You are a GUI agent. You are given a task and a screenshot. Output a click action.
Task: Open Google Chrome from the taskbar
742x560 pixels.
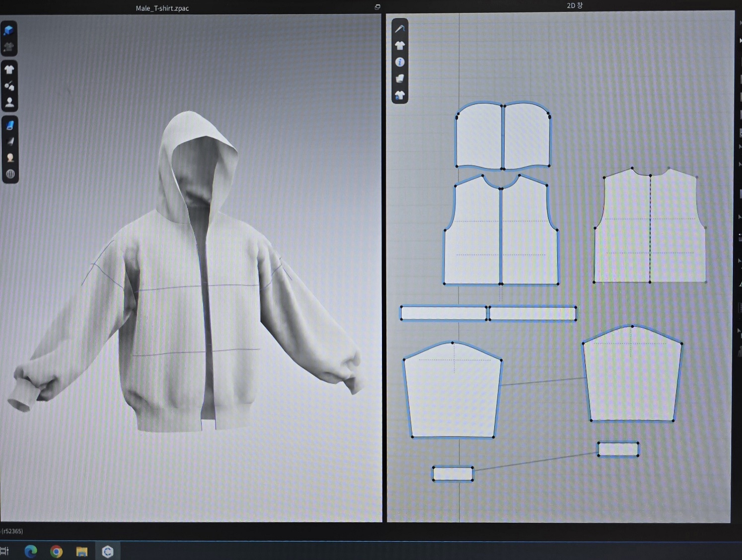[x=56, y=552]
